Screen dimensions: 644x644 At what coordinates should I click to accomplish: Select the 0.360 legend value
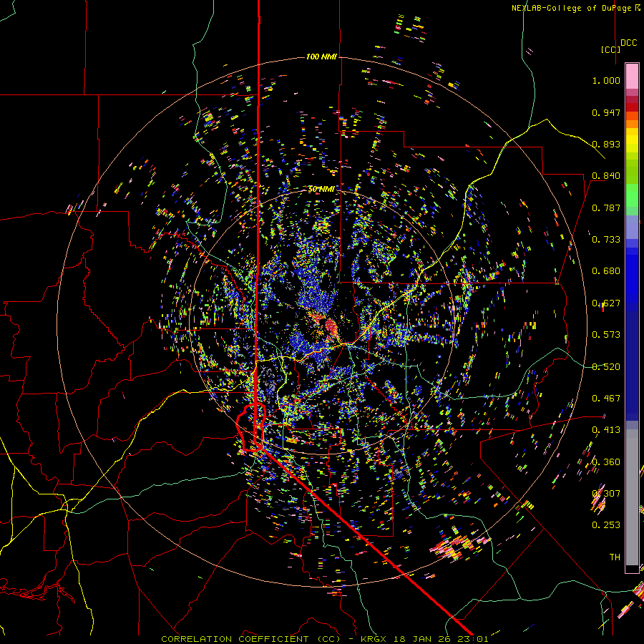606,462
